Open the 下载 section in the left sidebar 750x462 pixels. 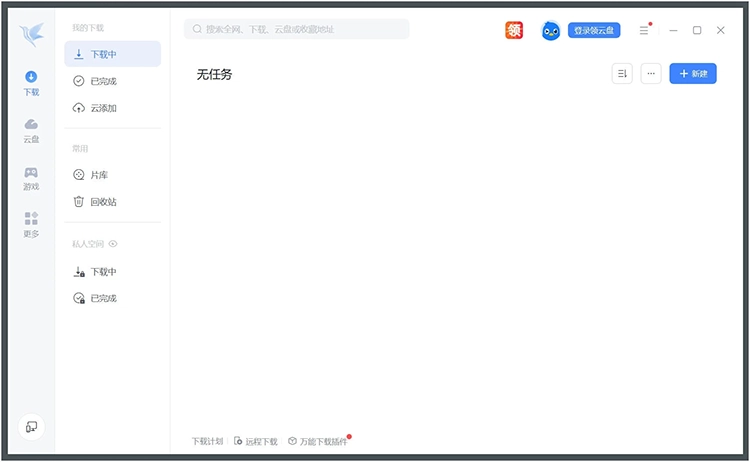pyautogui.click(x=31, y=83)
